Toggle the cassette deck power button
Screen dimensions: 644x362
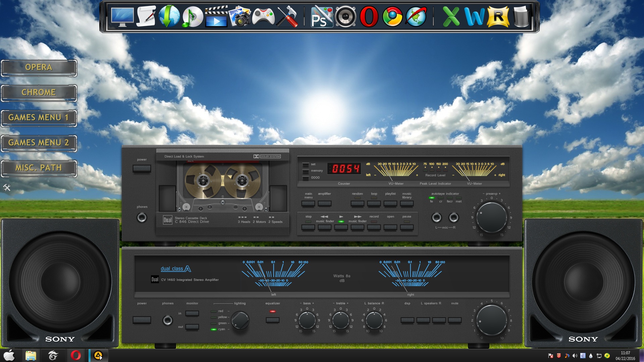point(142,169)
